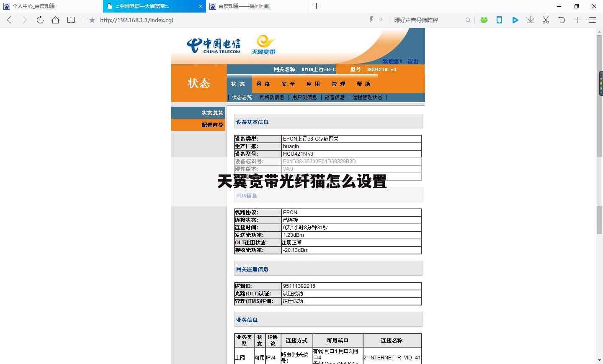603x364 pixels.
Task: View 远程管理状态 submenu link
Action: tap(367, 97)
